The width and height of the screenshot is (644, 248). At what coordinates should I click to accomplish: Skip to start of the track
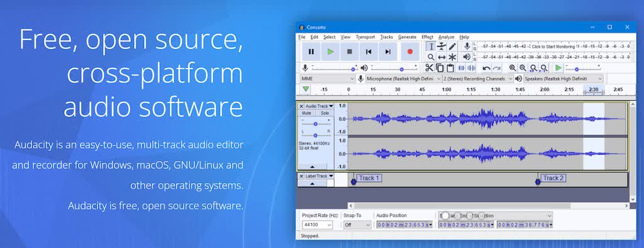pyautogui.click(x=369, y=52)
